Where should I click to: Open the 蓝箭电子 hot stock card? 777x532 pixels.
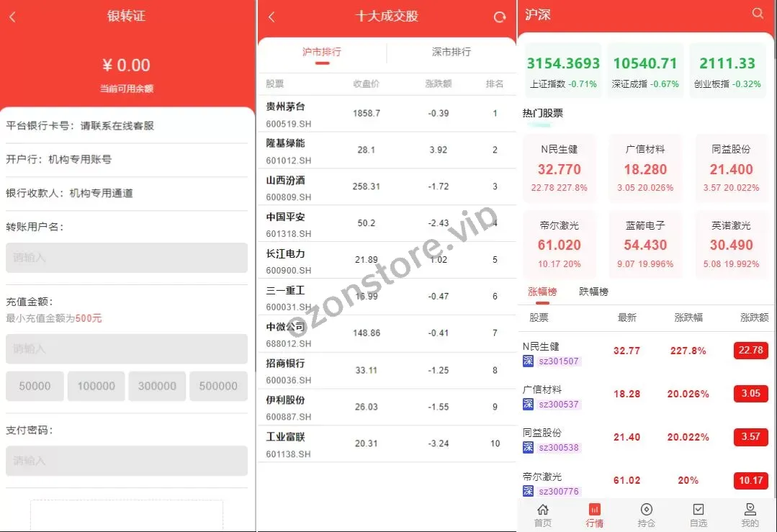[646, 244]
